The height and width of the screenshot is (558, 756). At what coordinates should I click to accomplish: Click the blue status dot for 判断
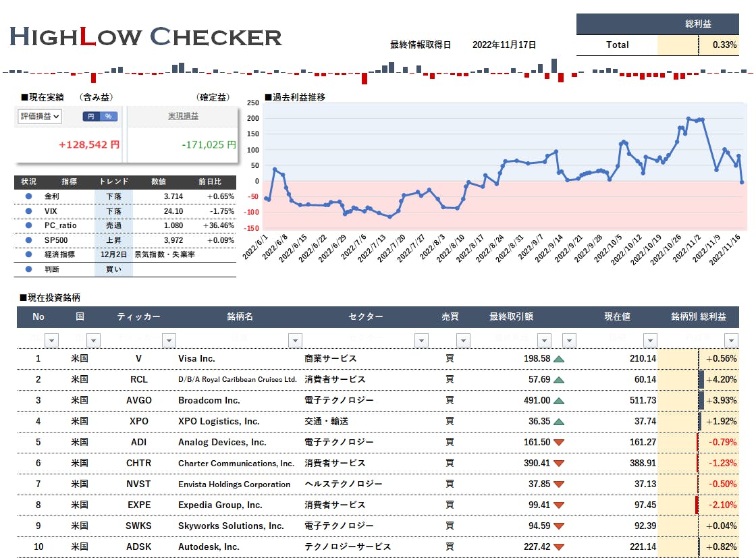click(x=28, y=269)
